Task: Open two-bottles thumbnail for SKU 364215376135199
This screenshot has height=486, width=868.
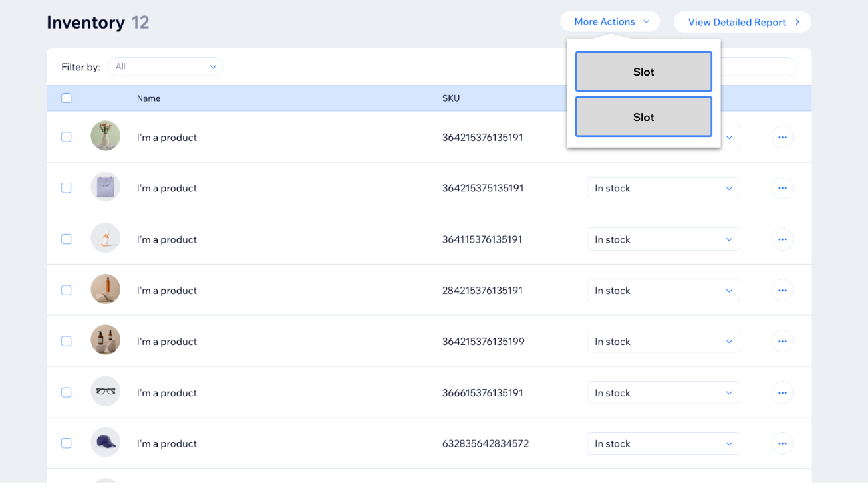Action: tap(106, 340)
